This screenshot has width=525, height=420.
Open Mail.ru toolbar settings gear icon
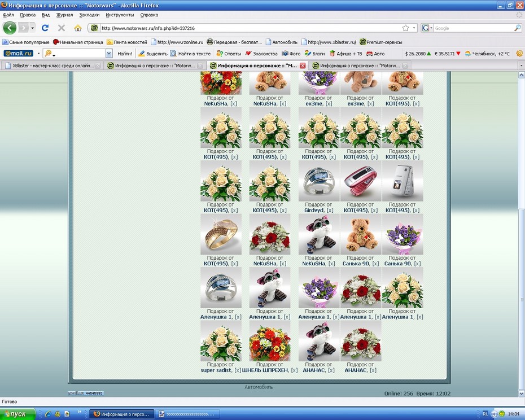tap(520, 53)
